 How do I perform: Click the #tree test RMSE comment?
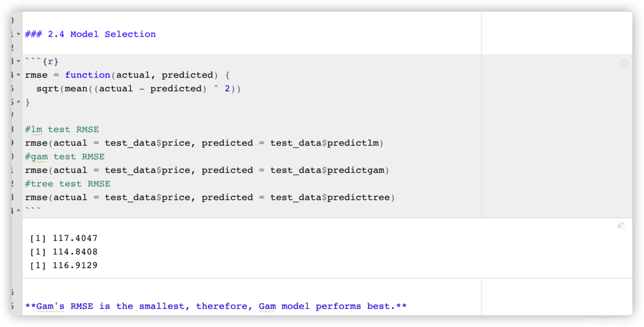coord(68,184)
